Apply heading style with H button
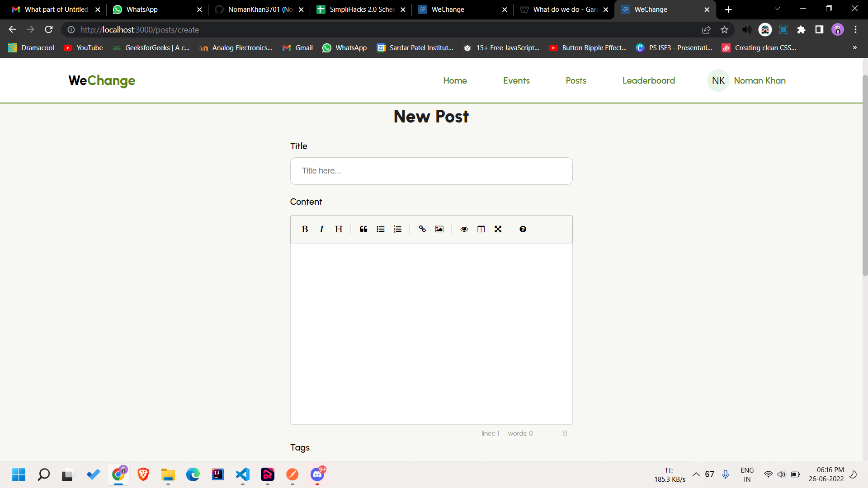Viewport: 868px width, 488px height. point(339,229)
